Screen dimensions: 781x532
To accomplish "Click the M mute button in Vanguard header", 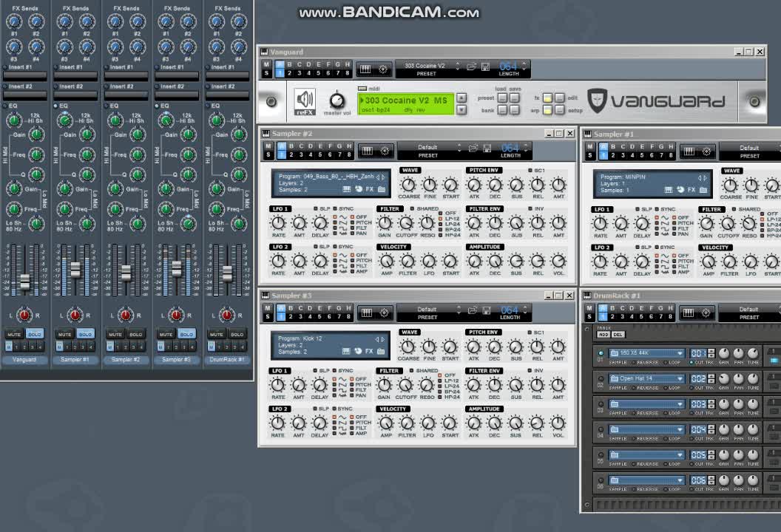I will point(266,65).
